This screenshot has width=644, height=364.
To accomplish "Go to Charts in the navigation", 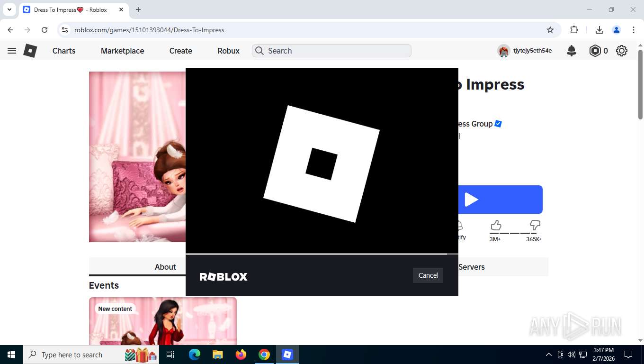I will click(x=64, y=51).
